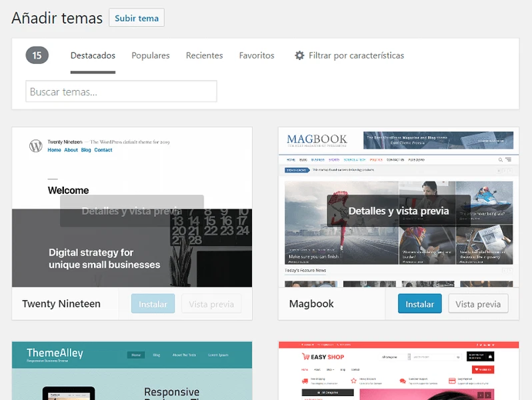Click the Subir tema button

[137, 17]
